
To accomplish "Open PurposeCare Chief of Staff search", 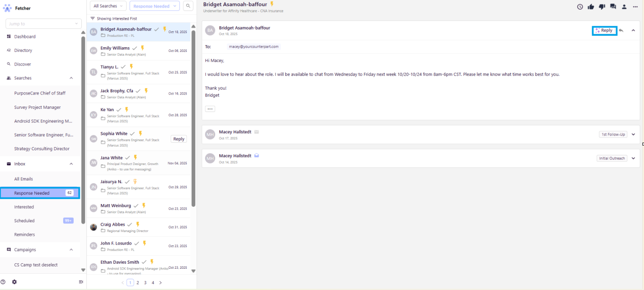I will 40,93.
